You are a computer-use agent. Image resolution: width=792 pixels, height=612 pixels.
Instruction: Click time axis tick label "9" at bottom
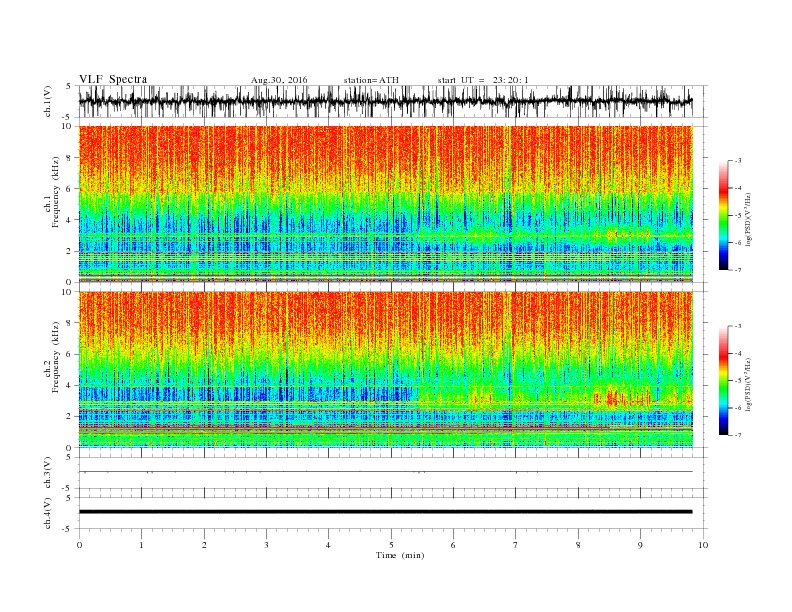(x=640, y=545)
